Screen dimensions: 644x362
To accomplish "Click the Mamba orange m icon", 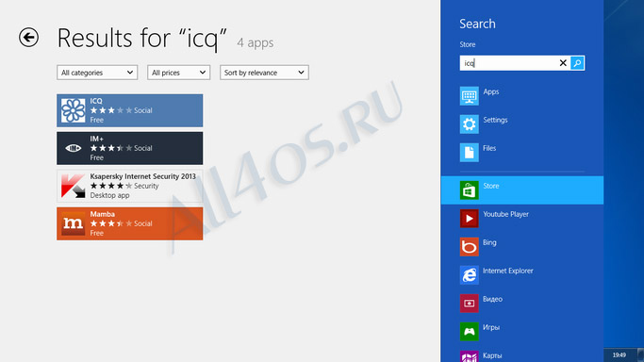I will 74,223.
